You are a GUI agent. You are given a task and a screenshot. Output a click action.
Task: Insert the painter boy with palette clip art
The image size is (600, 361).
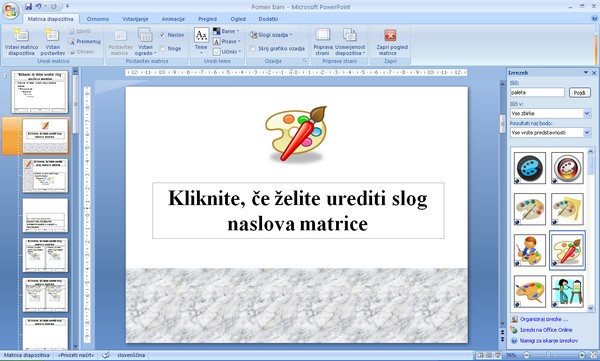click(x=530, y=250)
